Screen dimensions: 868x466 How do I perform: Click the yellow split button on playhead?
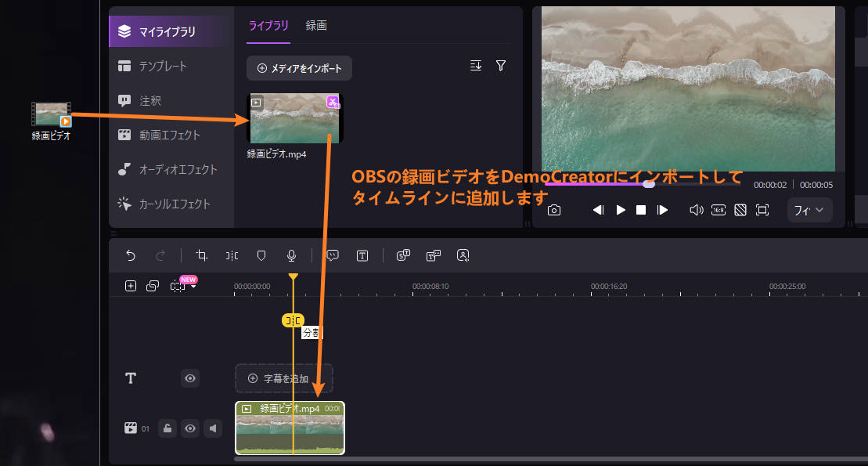293,320
